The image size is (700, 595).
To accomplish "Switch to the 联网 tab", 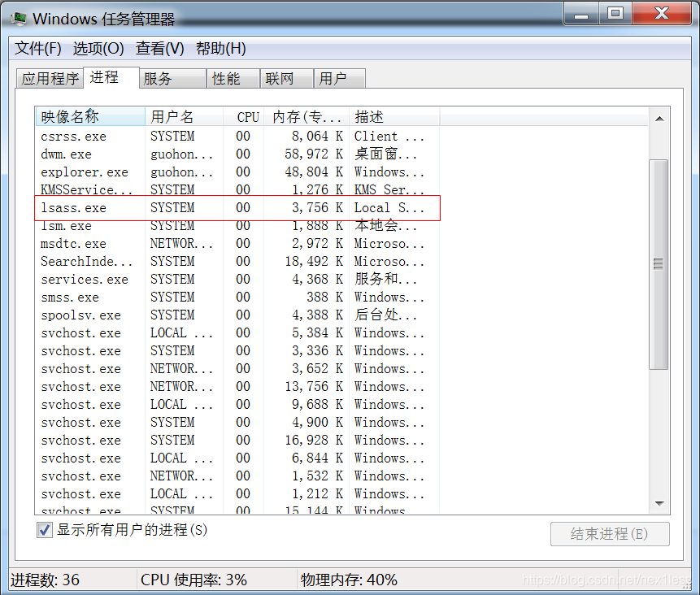I will [x=287, y=79].
